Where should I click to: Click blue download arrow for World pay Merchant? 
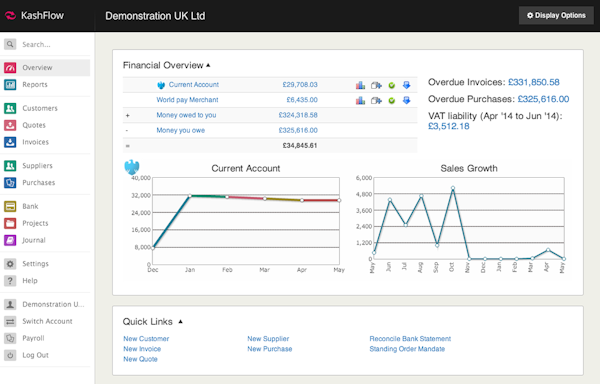406,100
